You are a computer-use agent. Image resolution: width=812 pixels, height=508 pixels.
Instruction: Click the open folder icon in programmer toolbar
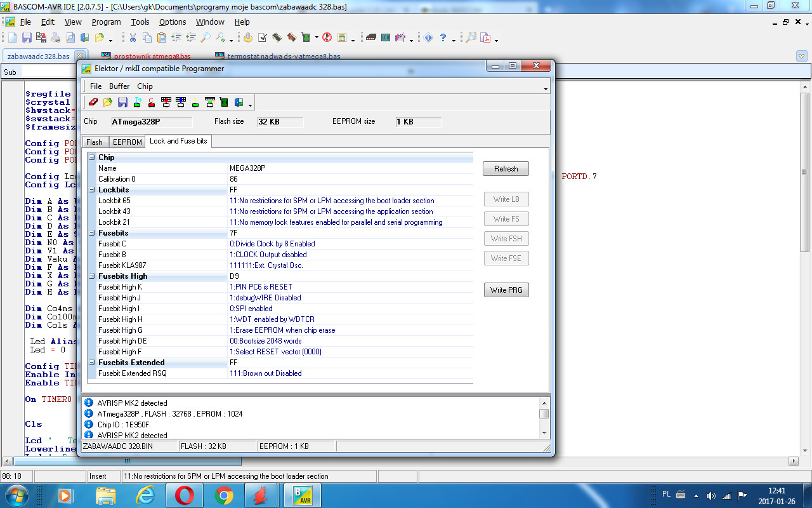point(108,102)
